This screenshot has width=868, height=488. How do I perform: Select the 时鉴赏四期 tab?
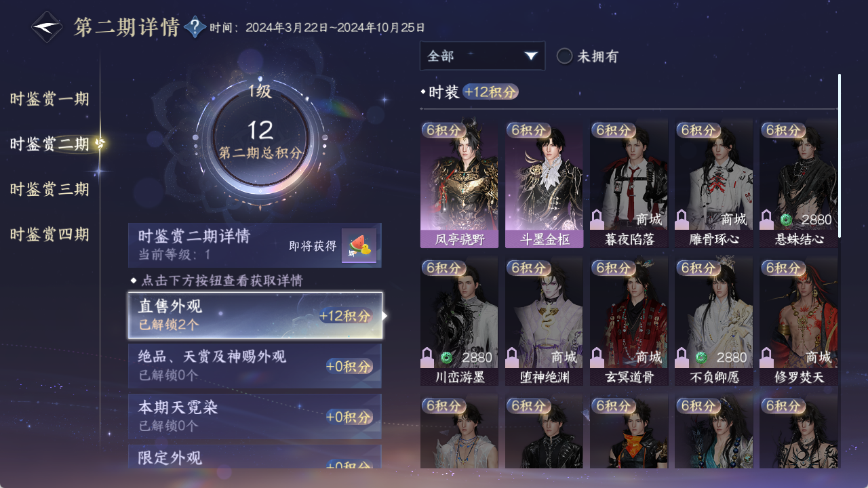[x=50, y=235]
